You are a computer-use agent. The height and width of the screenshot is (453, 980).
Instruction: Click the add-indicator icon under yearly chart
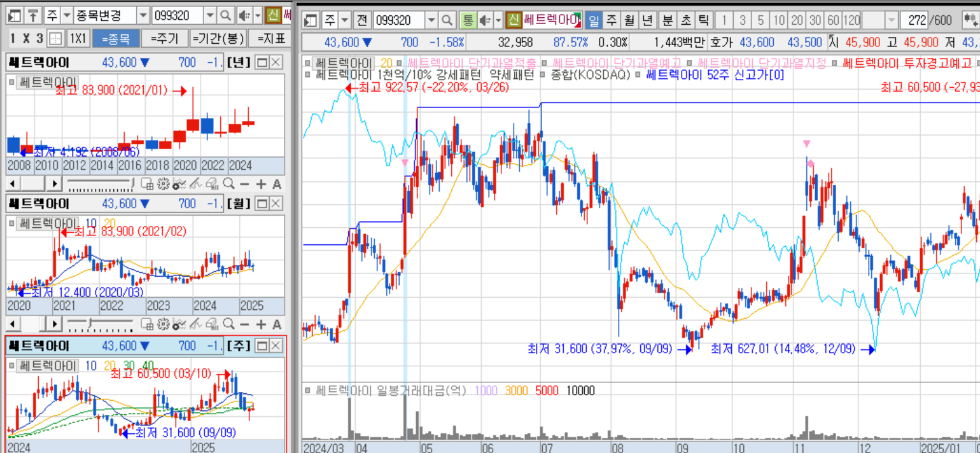click(x=179, y=184)
